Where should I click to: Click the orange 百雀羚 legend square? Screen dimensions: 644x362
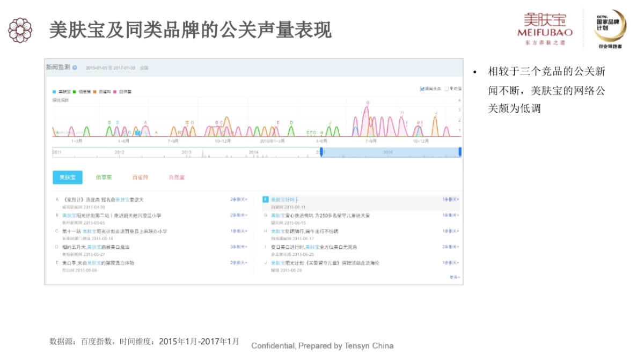point(94,92)
